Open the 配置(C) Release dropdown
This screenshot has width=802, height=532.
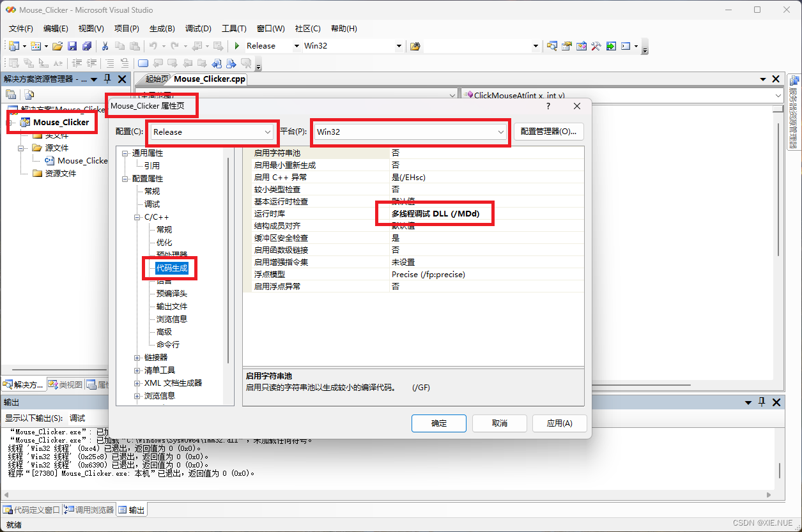213,132
